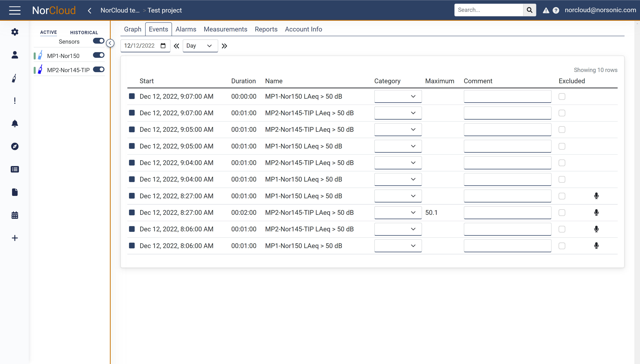Check Excluded for MP2-Nor145-TIP 9:04:00 AM event
Viewport: 640px width, 364px height.
point(562,163)
